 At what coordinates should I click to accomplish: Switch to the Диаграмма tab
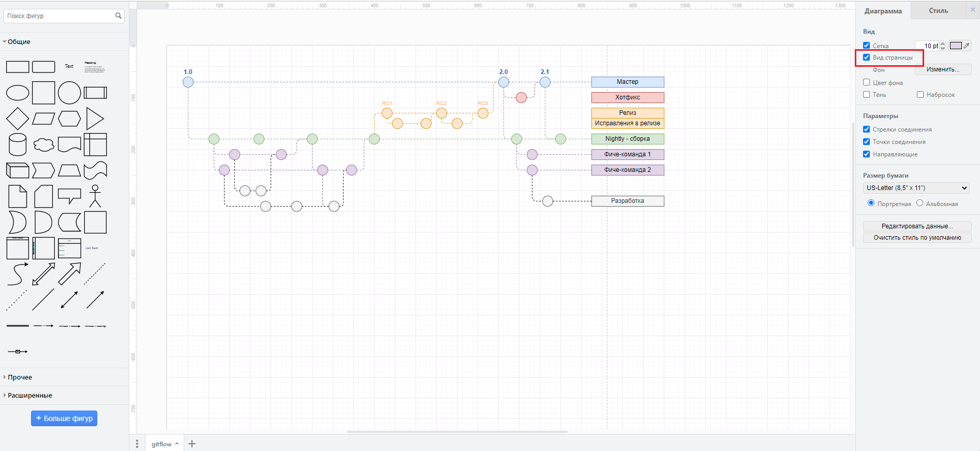coord(883,11)
